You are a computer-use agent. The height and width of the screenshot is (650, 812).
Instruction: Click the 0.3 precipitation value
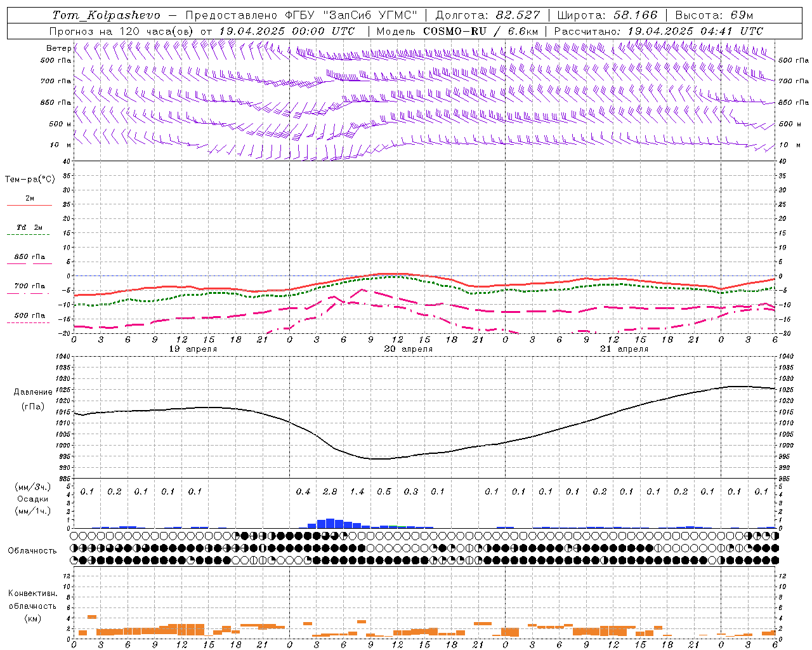point(411,491)
